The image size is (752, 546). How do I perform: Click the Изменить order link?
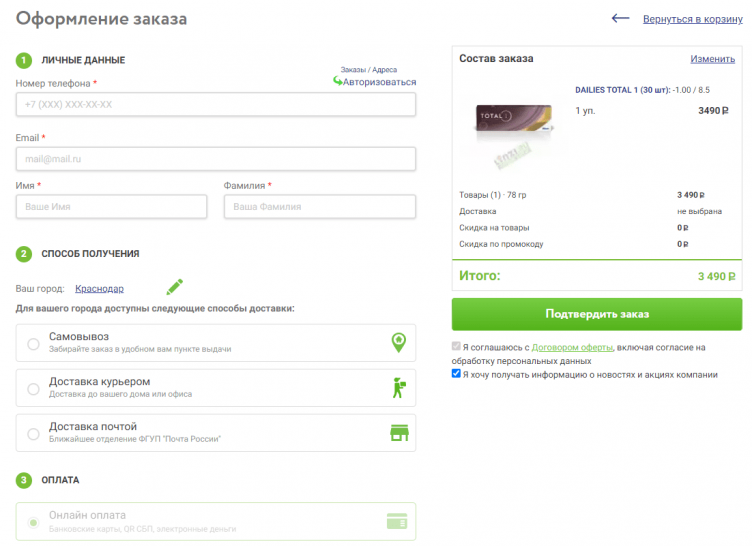click(712, 59)
